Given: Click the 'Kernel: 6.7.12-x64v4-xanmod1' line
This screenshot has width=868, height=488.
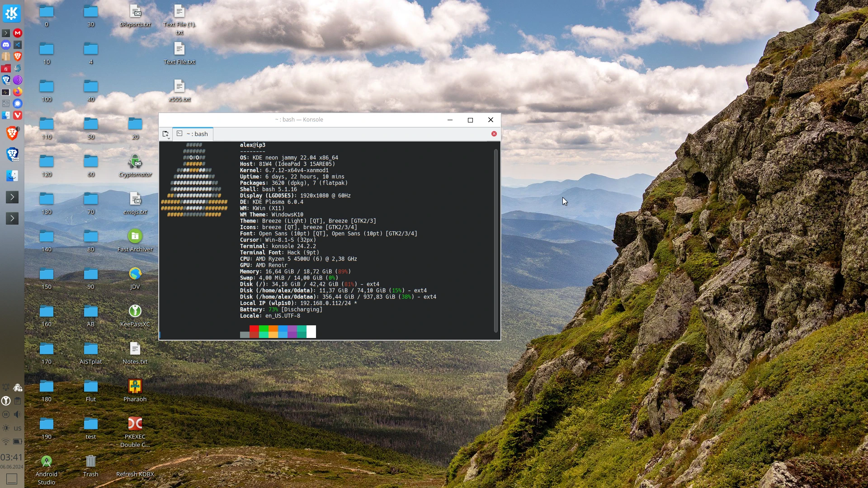Looking at the screenshot, I should 284,170.
